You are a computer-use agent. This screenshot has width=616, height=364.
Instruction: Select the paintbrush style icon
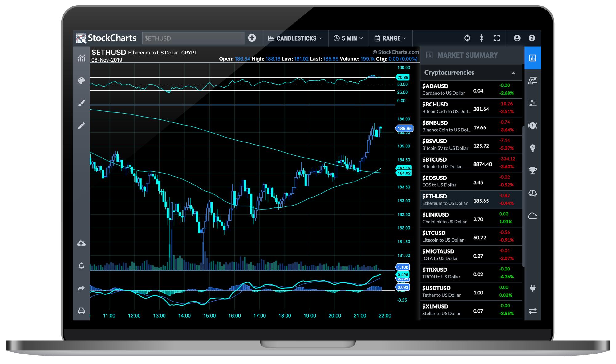pos(81,103)
